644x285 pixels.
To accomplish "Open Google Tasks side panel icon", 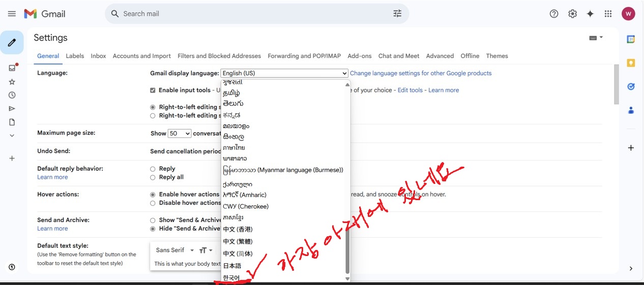I will click(x=631, y=86).
